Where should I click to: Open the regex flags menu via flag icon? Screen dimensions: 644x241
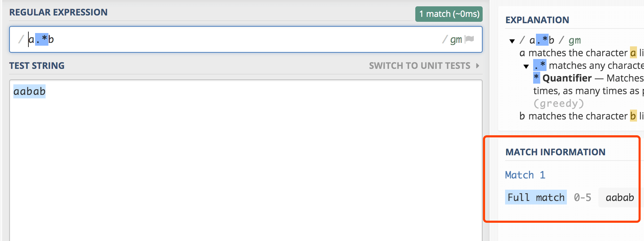[x=469, y=39]
